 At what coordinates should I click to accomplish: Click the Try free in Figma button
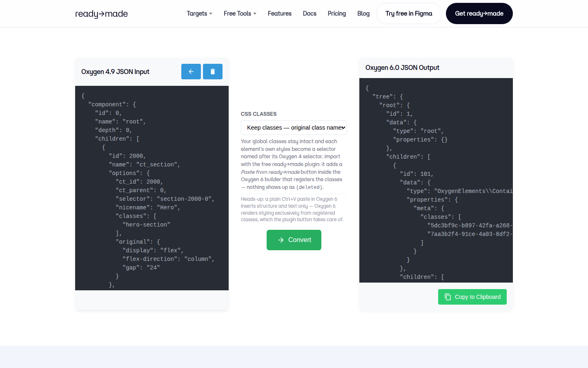(x=409, y=13)
